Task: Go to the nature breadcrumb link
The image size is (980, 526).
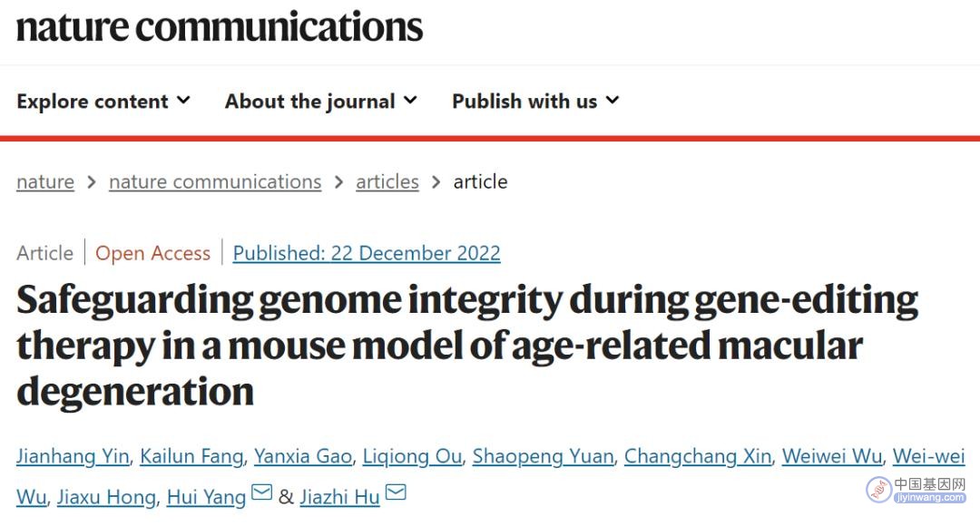Action: click(45, 181)
